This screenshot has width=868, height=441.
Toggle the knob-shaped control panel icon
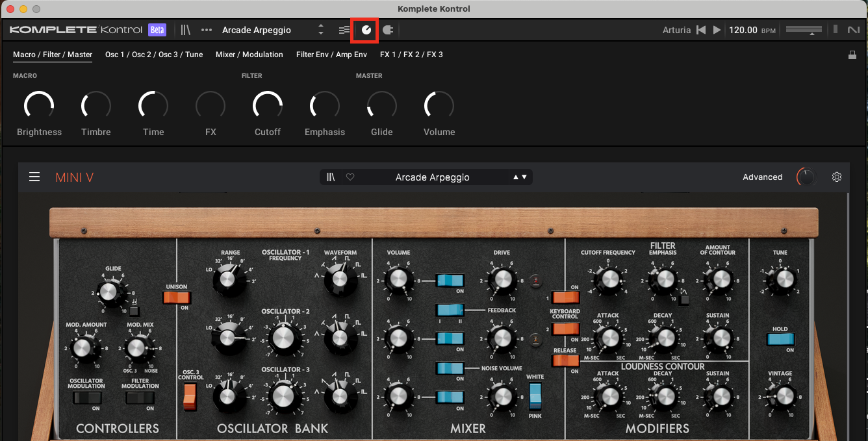tap(366, 30)
